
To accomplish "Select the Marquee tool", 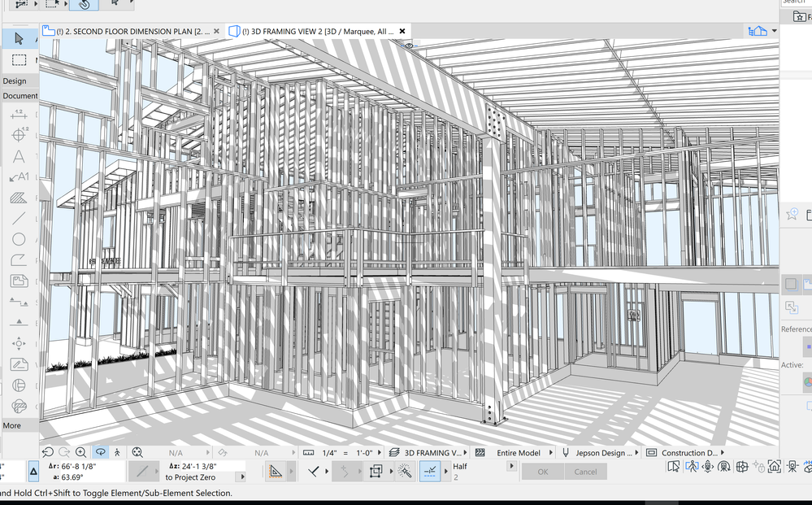I will point(19,60).
